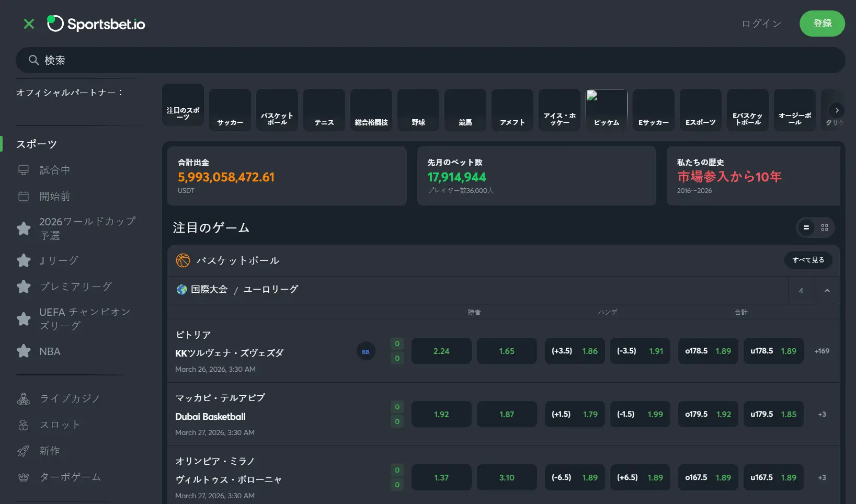Select the バスケットボール sports tab
Image resolution: width=856 pixels, height=504 pixels.
tap(277, 110)
